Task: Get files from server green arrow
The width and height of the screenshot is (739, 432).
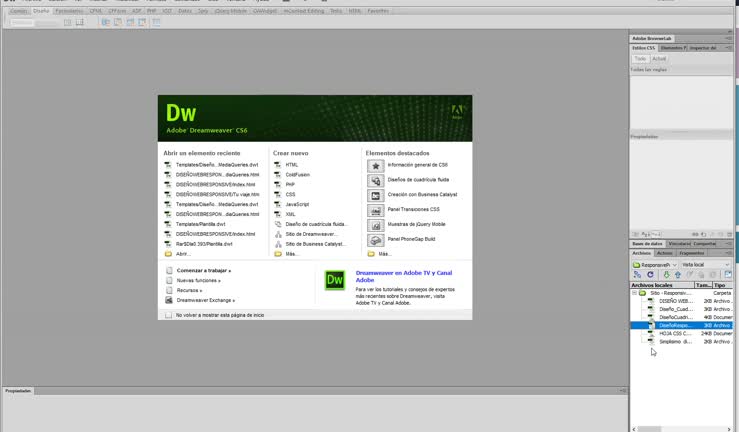Action: click(x=666, y=274)
